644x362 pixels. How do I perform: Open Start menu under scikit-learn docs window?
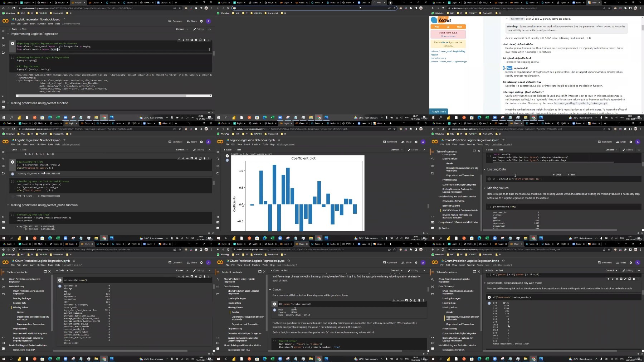pyautogui.click(x=433, y=117)
